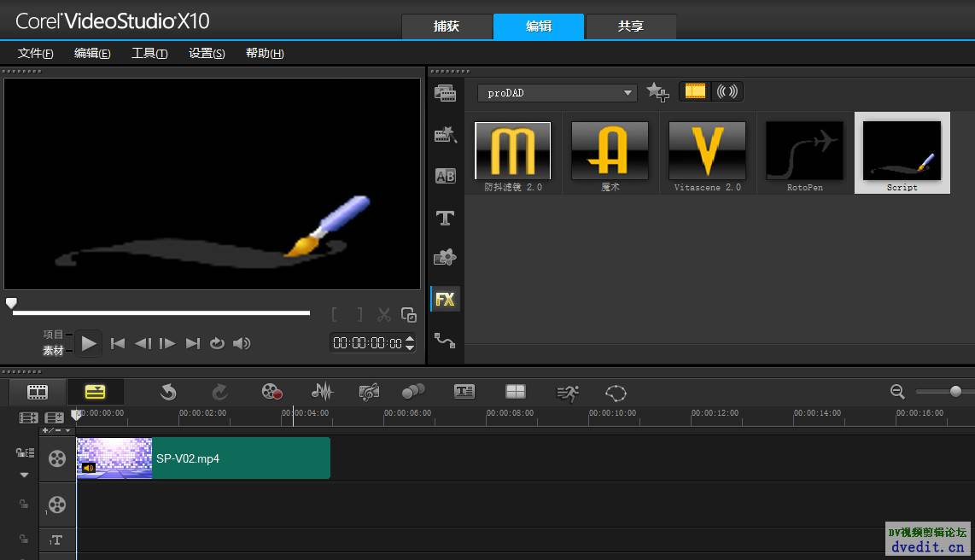Show video filters with filmstrip toggle
The height and width of the screenshot is (560, 975).
tap(695, 91)
